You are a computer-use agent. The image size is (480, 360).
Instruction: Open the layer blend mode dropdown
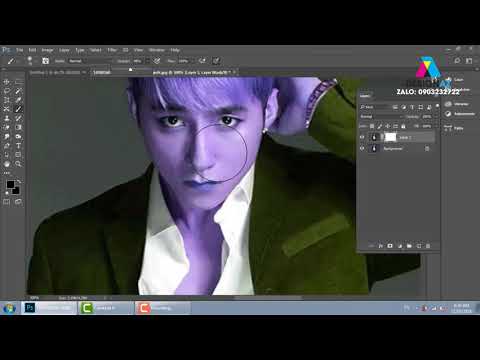point(382,117)
